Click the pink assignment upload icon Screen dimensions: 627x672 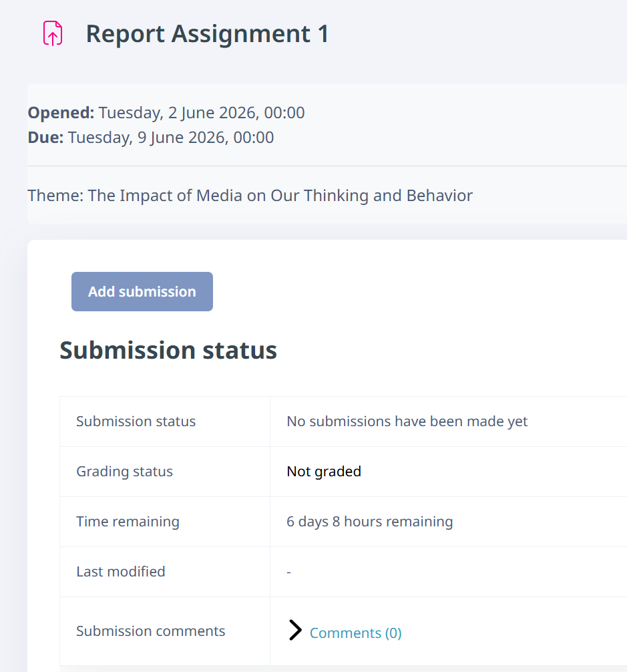click(53, 33)
